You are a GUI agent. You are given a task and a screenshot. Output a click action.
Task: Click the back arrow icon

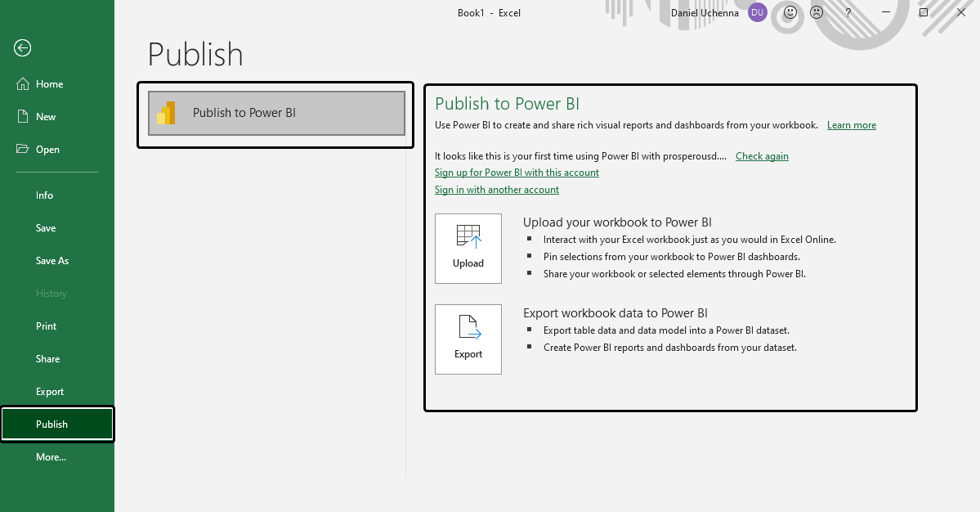pyautogui.click(x=22, y=48)
